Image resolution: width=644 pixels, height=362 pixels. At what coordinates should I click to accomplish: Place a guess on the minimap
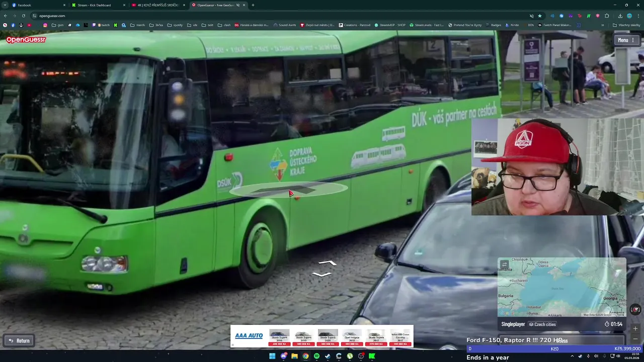tap(561, 288)
